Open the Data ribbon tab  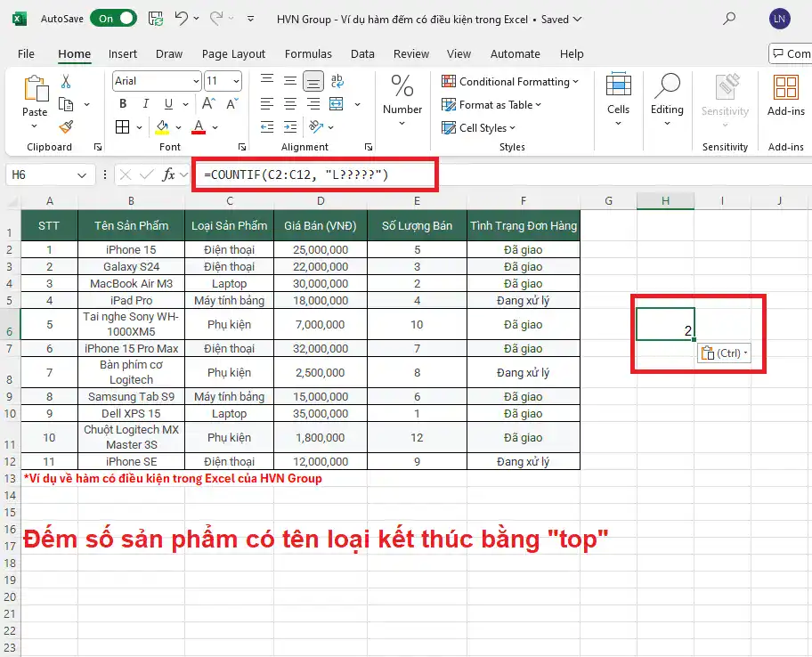click(x=362, y=53)
